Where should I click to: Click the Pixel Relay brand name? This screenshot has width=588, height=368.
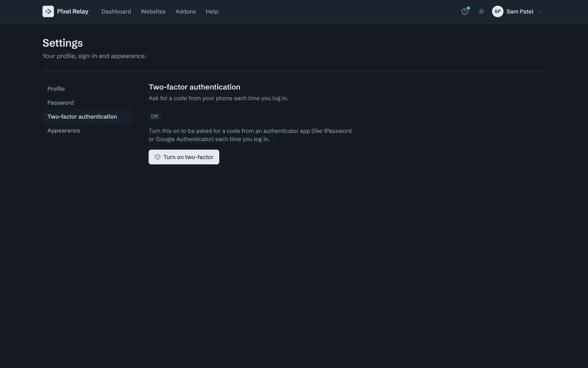73,11
